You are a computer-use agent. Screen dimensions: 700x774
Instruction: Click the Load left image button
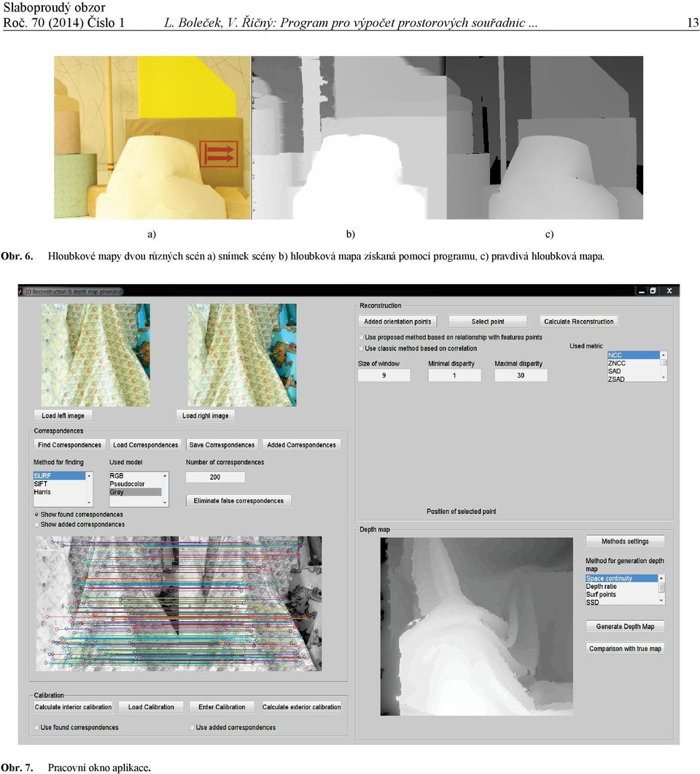click(x=63, y=415)
